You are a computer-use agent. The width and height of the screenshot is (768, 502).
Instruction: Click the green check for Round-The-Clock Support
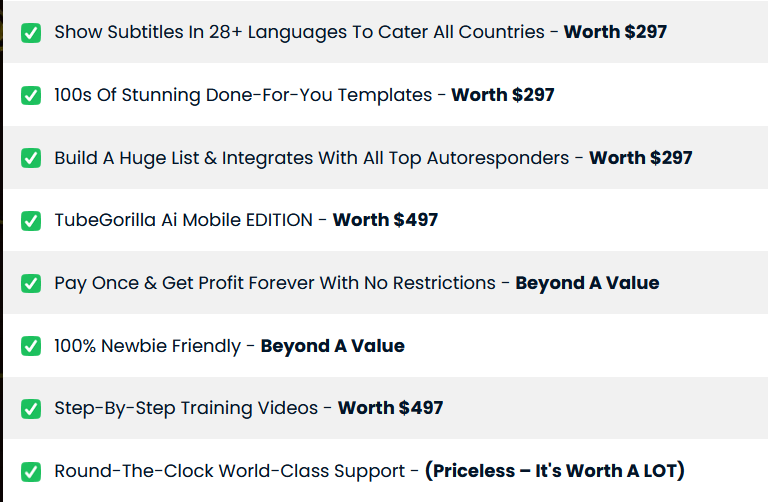pyautogui.click(x=31, y=471)
